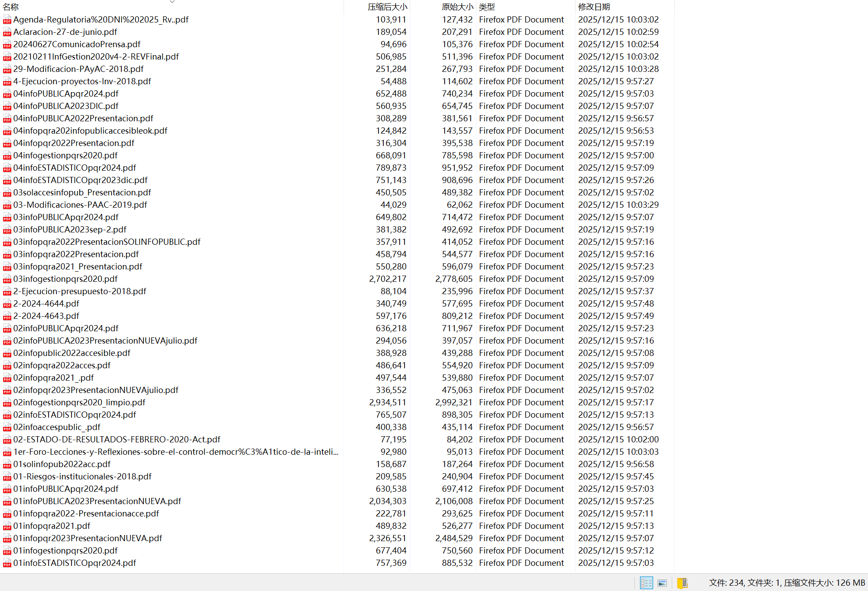Switch to details list view icon
The height and width of the screenshot is (591, 868).
[646, 583]
